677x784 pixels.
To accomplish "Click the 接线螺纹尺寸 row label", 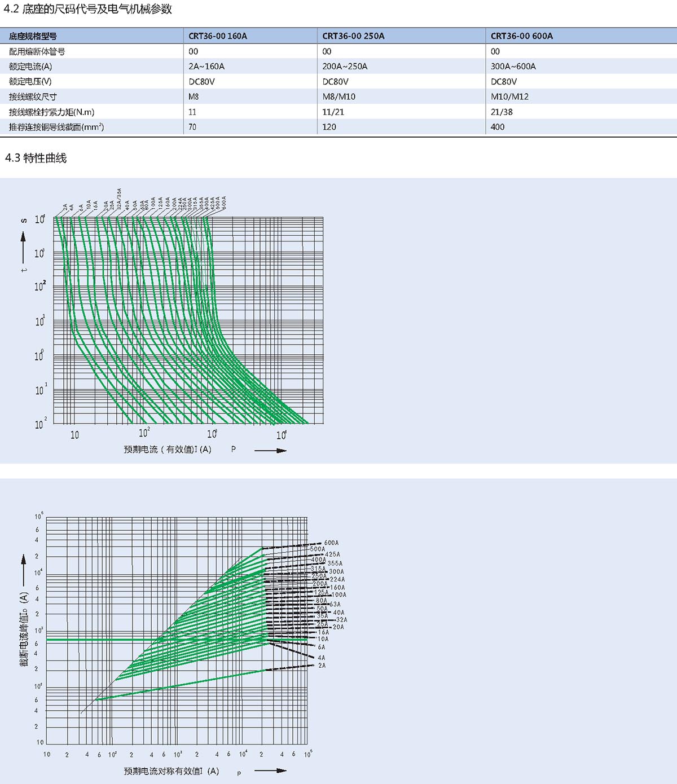I will click(33, 97).
